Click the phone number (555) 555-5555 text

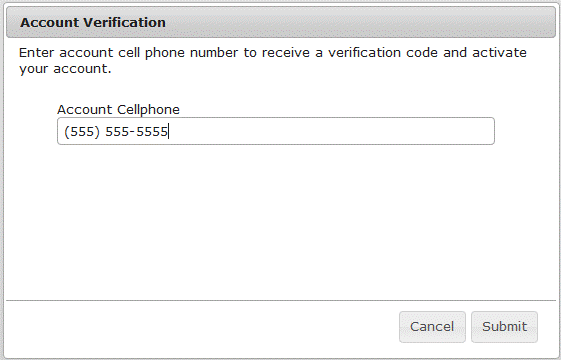[x=116, y=132]
